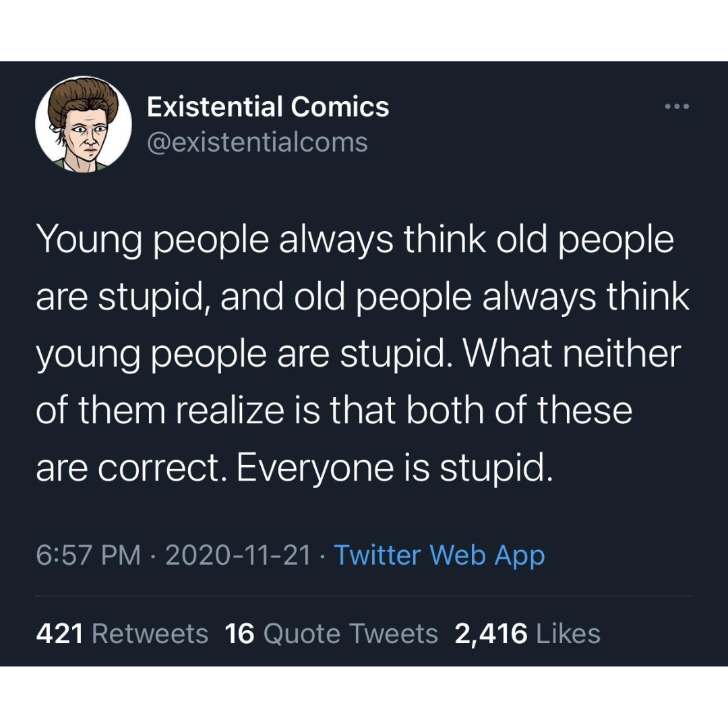The height and width of the screenshot is (728, 728).
Task: Click the @existentialcoms handle
Action: (257, 142)
